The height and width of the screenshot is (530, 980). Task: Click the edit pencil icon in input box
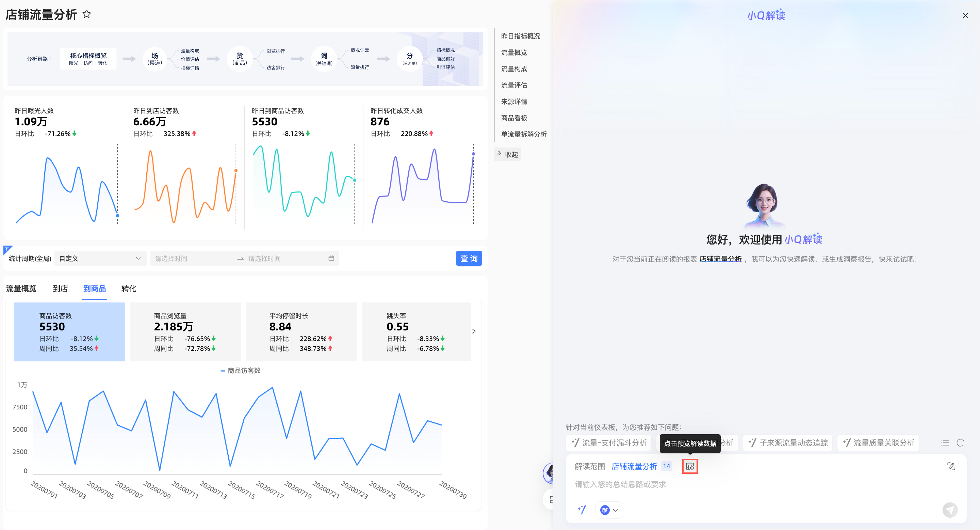point(951,466)
